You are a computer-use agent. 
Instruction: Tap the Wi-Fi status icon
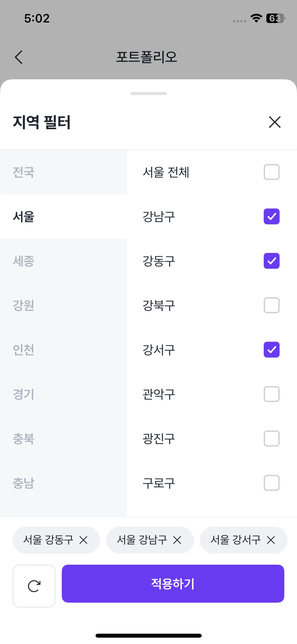pos(256,18)
